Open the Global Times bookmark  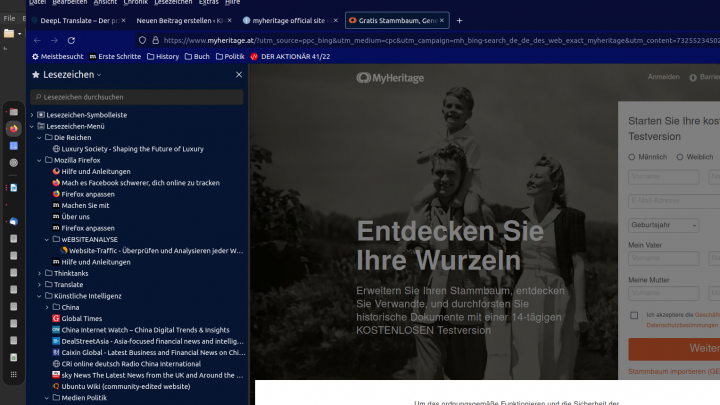point(81,318)
